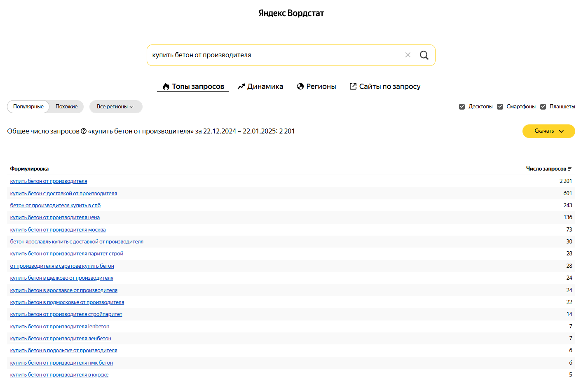Uncheck the Десктопы checkbox
The height and width of the screenshot is (386, 588).
462,107
